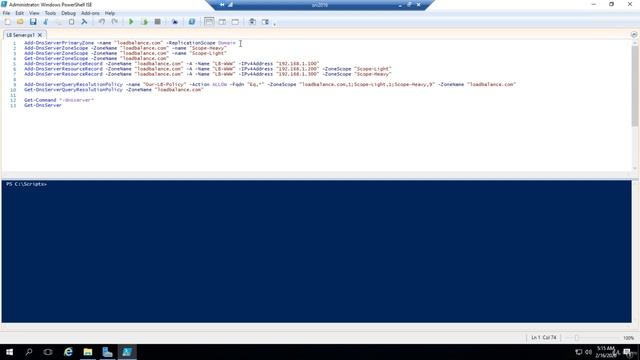Image resolution: width=640 pixels, height=360 pixels.
Task: Show the command add-on icon
Action: pyautogui.click(x=265, y=22)
